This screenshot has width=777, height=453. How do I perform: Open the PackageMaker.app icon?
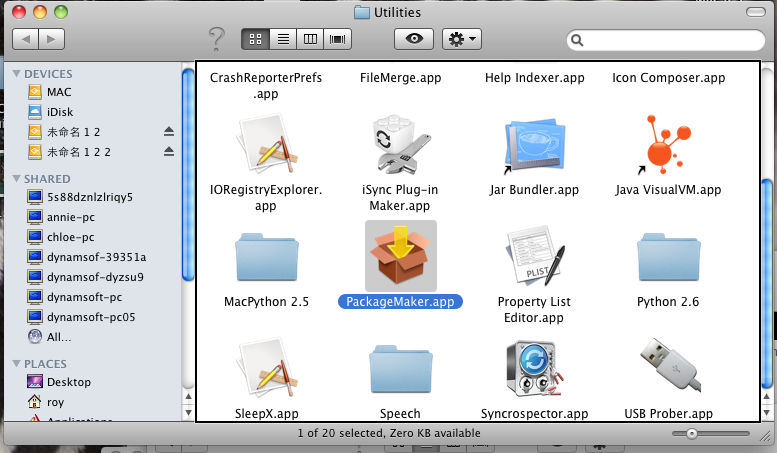pos(399,256)
